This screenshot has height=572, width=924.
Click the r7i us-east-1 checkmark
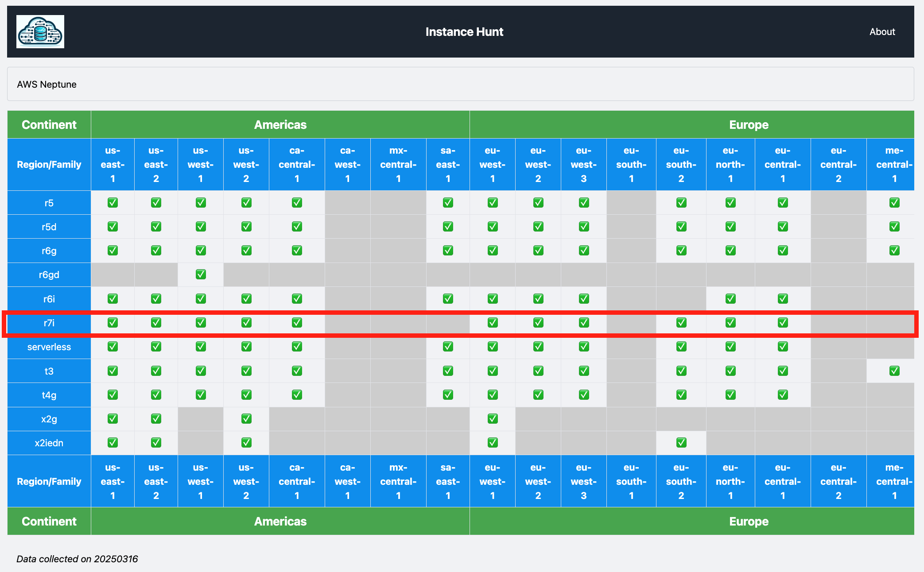point(113,323)
